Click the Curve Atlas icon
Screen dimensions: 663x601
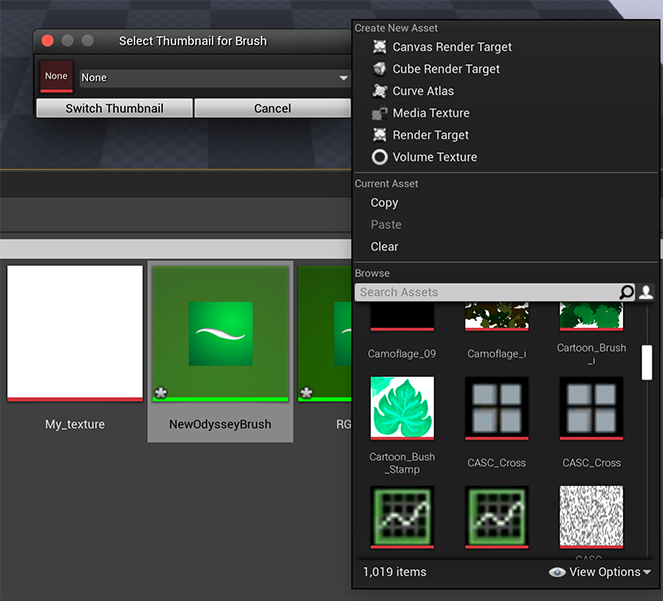379,91
